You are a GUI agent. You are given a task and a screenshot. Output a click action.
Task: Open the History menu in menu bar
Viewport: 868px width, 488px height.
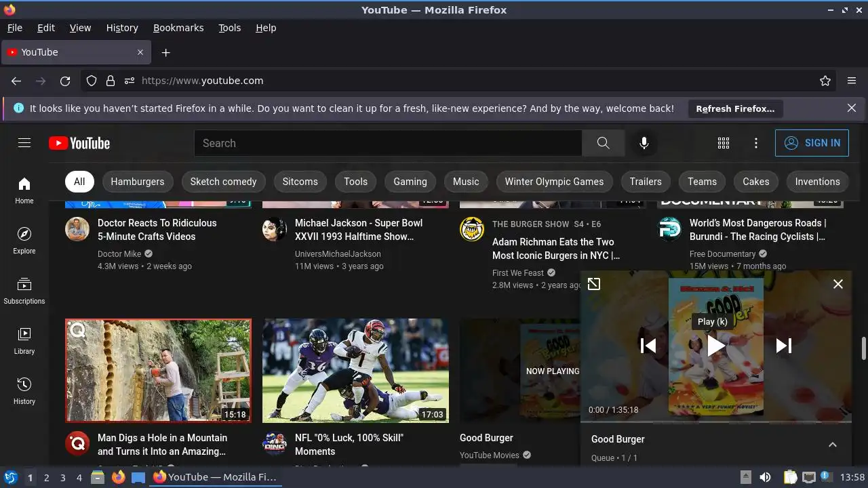122,28
